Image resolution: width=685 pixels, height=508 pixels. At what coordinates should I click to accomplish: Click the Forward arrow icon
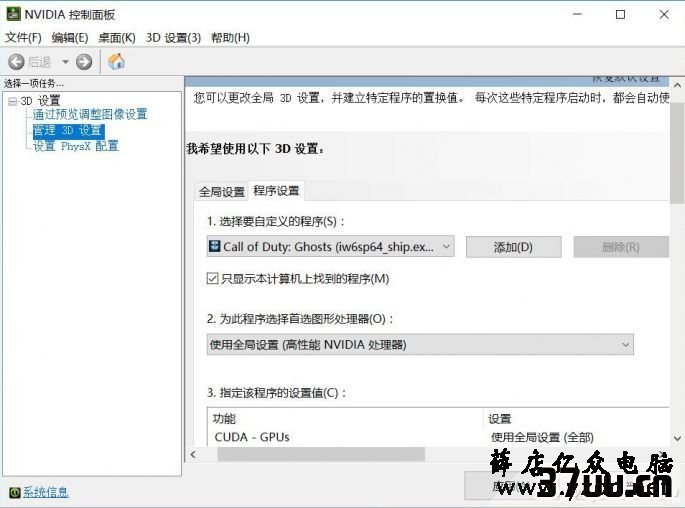tap(84, 62)
